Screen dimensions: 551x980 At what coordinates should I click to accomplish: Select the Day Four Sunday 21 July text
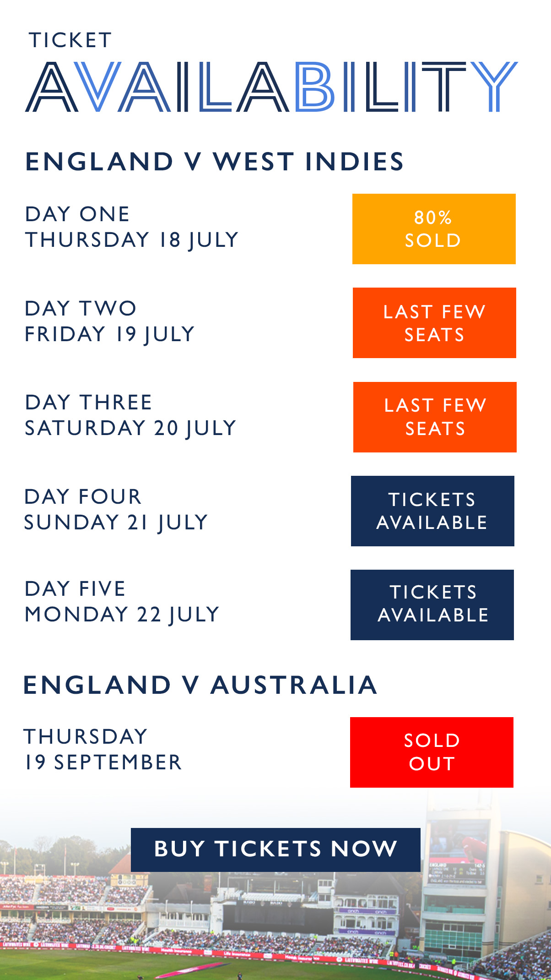tap(116, 510)
